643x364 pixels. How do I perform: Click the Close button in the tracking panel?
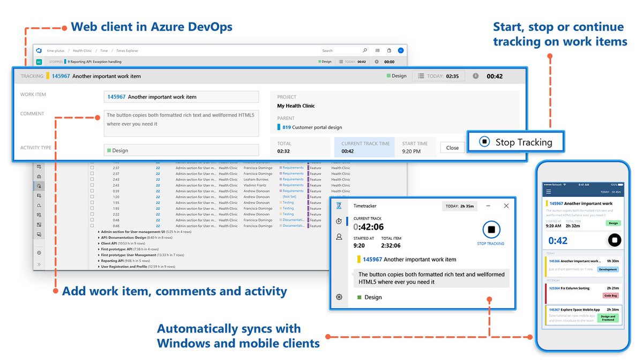(452, 148)
